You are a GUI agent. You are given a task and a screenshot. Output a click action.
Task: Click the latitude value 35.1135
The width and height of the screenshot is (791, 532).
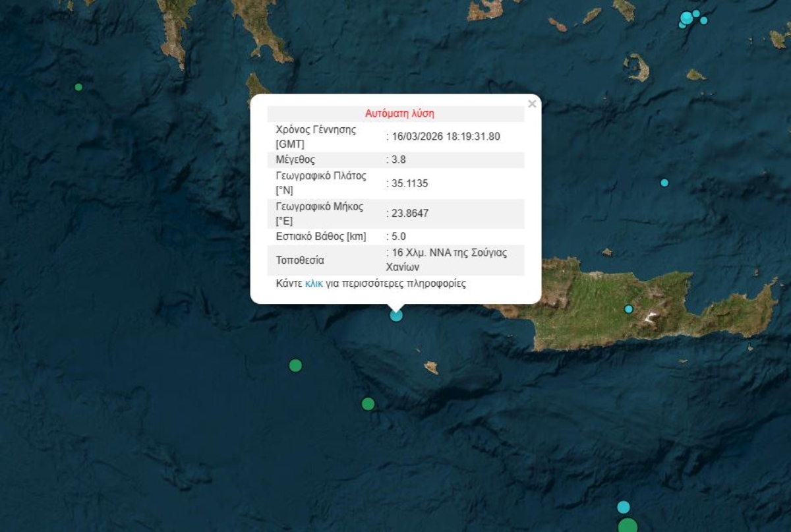(409, 183)
